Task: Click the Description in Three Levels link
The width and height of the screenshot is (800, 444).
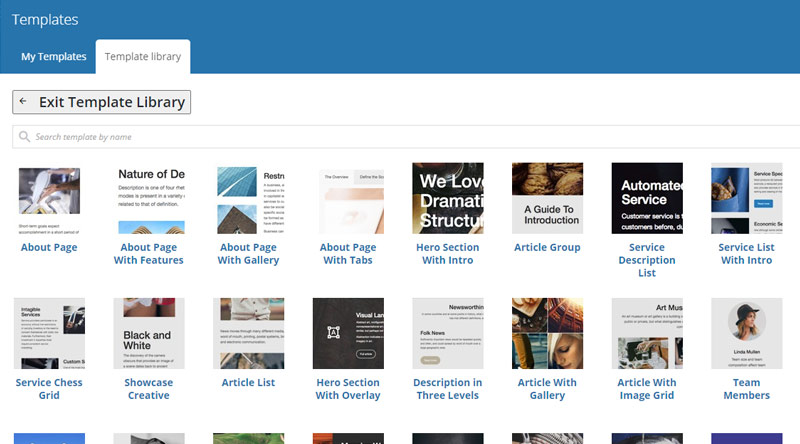Action: tap(447, 389)
